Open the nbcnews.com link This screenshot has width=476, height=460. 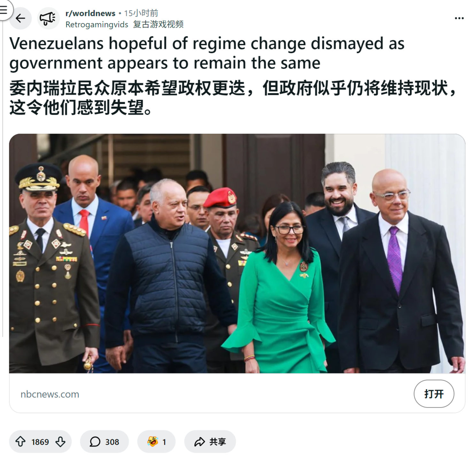pos(50,394)
